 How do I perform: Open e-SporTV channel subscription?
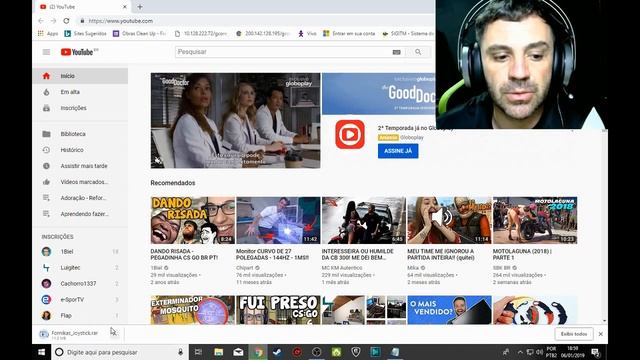(80, 299)
